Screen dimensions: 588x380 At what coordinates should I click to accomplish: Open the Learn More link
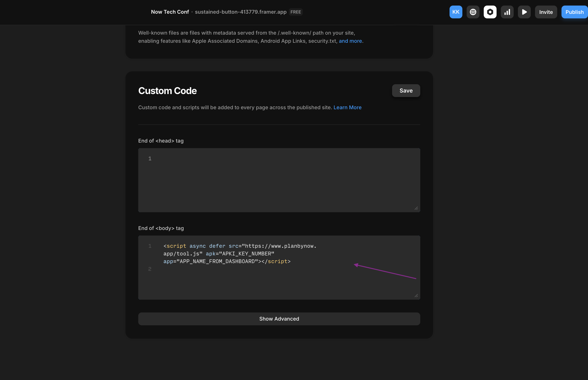pos(347,107)
